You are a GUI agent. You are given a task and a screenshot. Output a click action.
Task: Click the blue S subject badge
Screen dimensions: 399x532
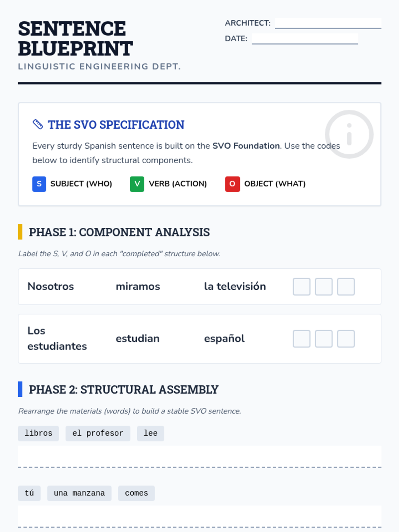(x=39, y=184)
